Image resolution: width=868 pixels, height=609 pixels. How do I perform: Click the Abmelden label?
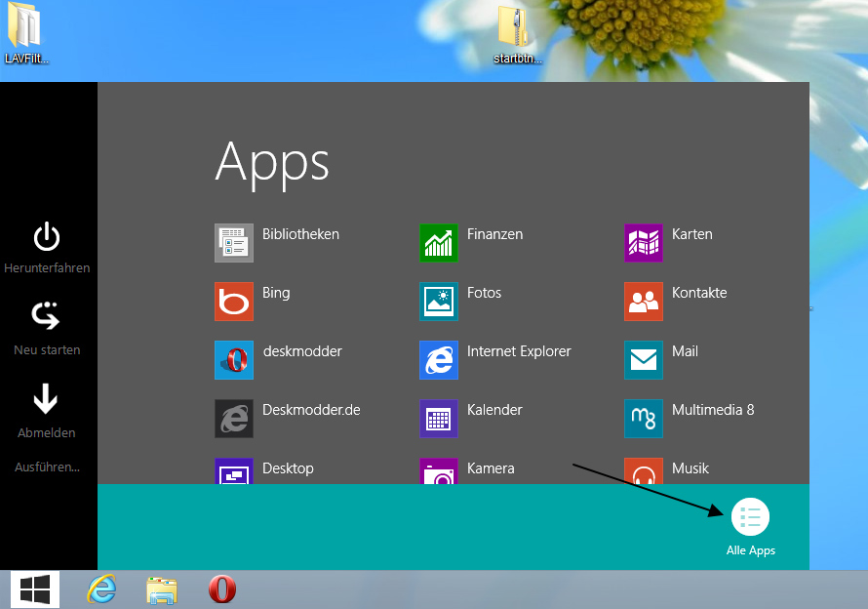(x=47, y=432)
